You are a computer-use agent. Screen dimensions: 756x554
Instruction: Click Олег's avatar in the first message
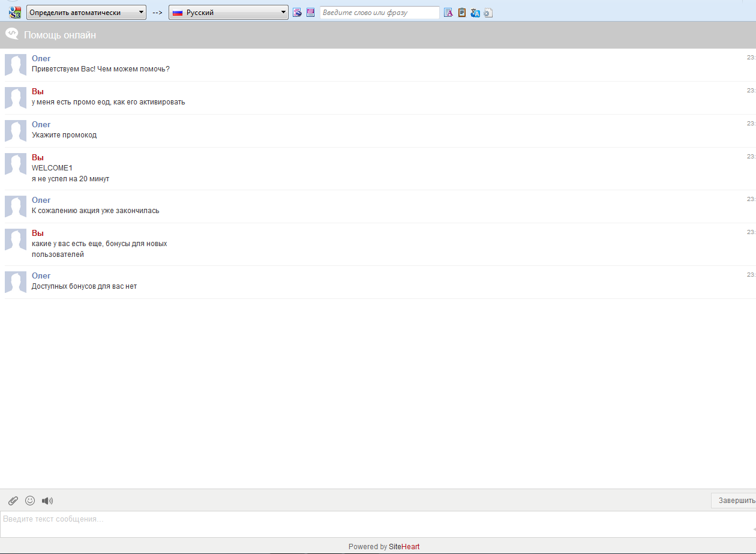[16, 65]
